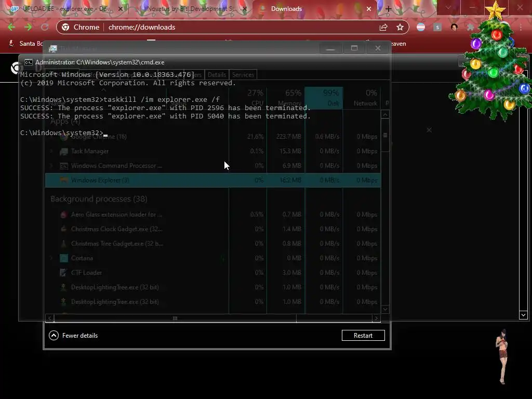Image resolution: width=532 pixels, height=399 pixels.
Task: Click the sort chevron above the Name column
Action: tap(104, 90)
